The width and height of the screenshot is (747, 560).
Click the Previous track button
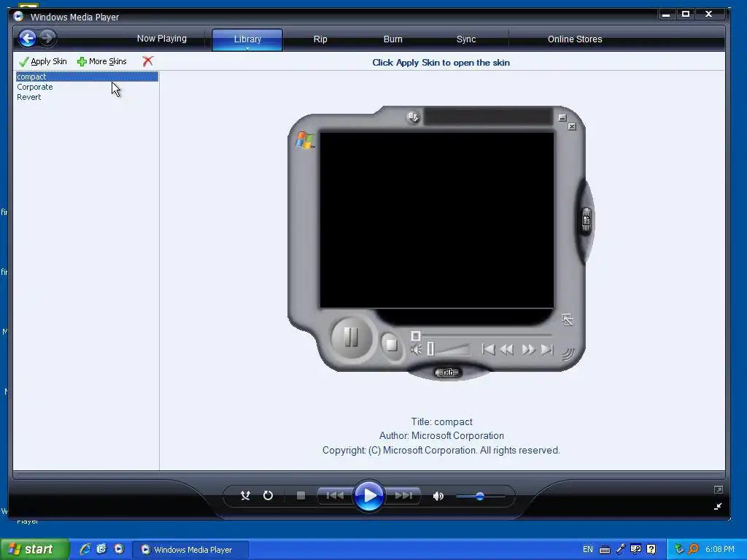(334, 496)
